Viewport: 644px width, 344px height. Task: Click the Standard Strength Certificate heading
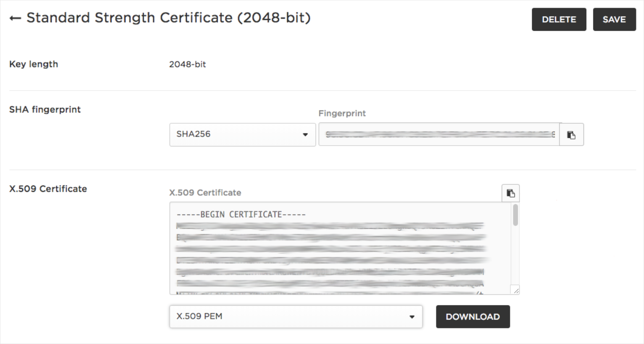(169, 18)
